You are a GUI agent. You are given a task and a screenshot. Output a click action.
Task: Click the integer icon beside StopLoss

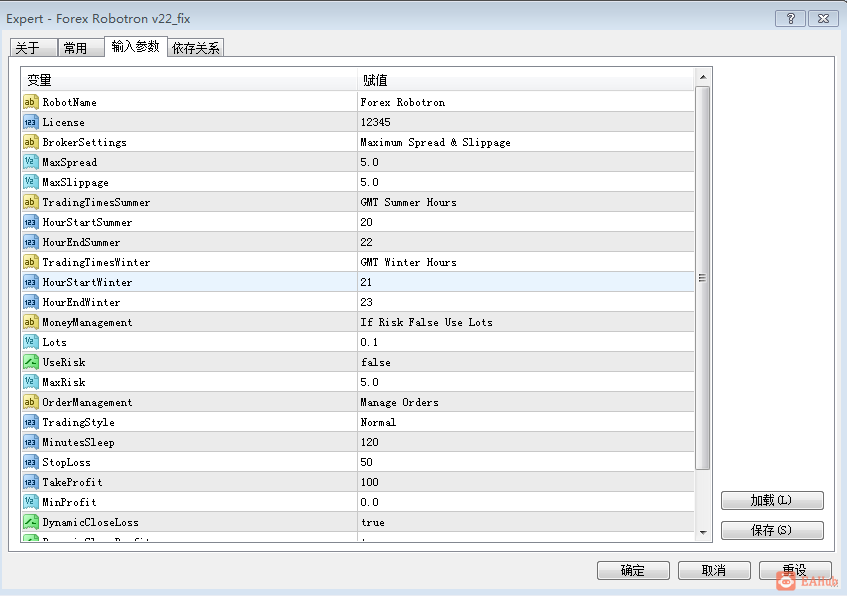31,462
